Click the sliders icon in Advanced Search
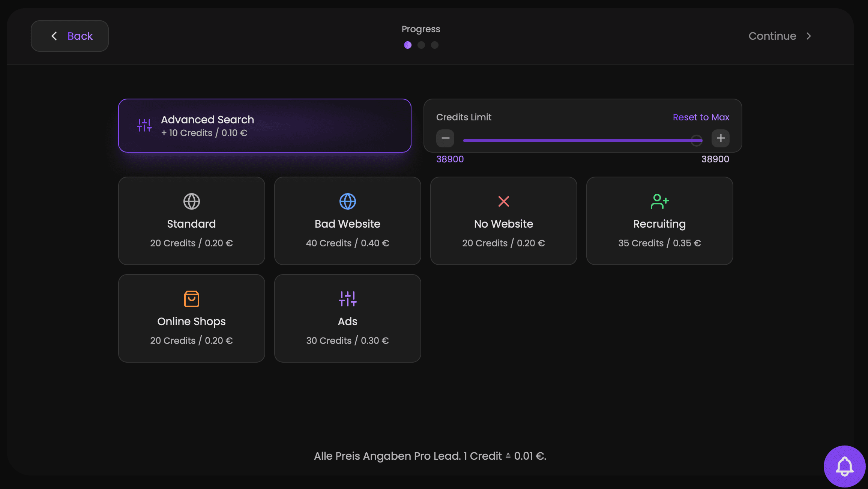 [144, 125]
